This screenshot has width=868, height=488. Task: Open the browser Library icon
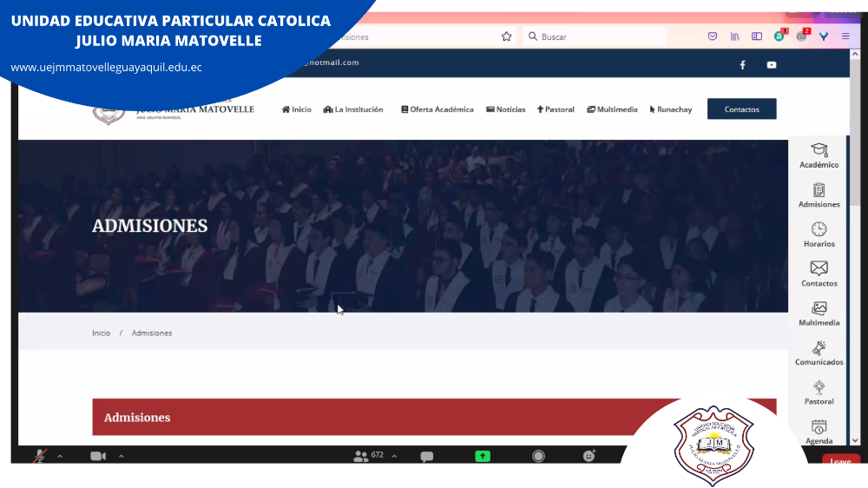[734, 36]
